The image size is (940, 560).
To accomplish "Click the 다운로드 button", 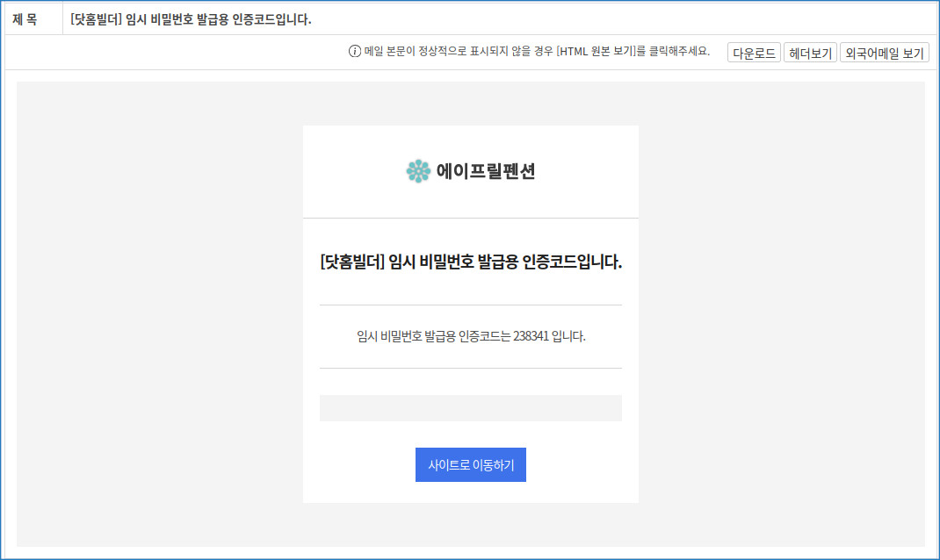I will (x=754, y=53).
